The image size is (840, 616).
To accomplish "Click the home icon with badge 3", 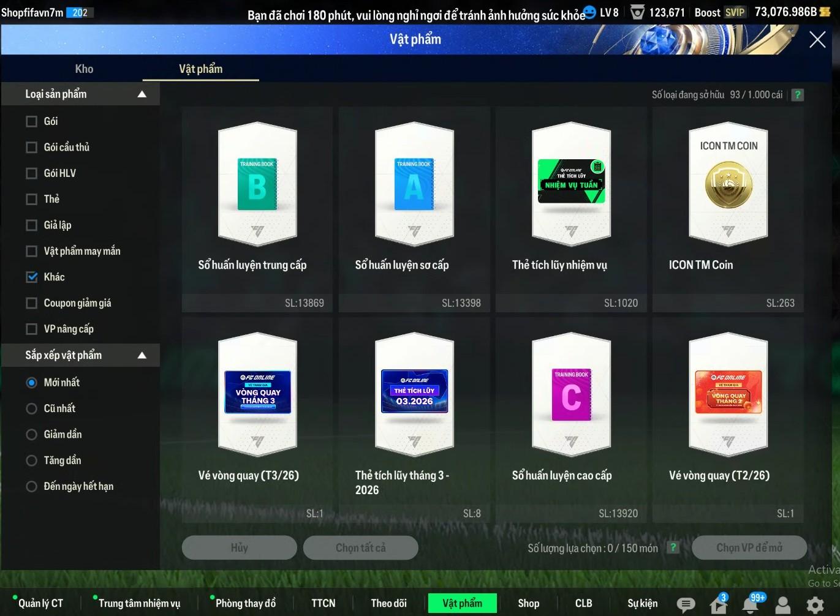I will [x=718, y=605].
